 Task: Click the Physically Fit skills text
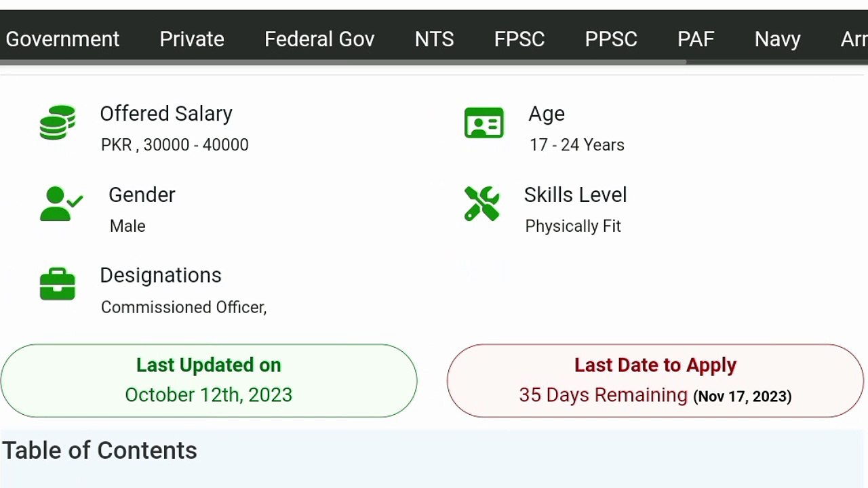(x=573, y=226)
